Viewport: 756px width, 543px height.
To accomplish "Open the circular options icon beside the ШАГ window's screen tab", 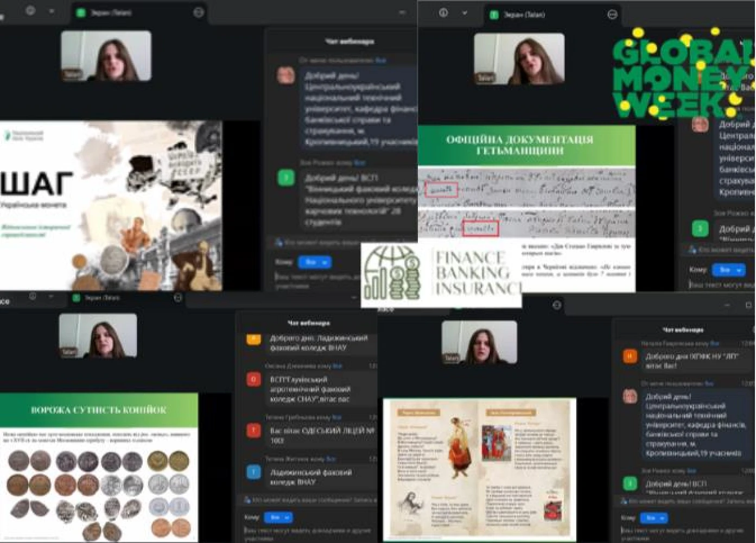I will tap(199, 12).
